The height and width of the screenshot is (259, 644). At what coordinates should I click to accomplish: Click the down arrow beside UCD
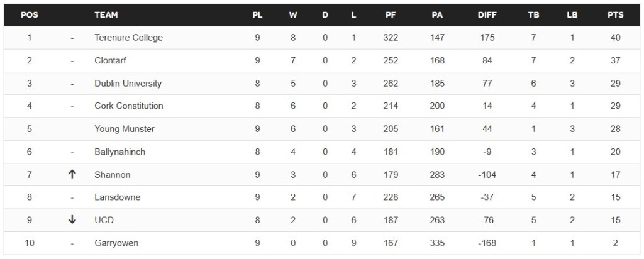[x=72, y=220]
